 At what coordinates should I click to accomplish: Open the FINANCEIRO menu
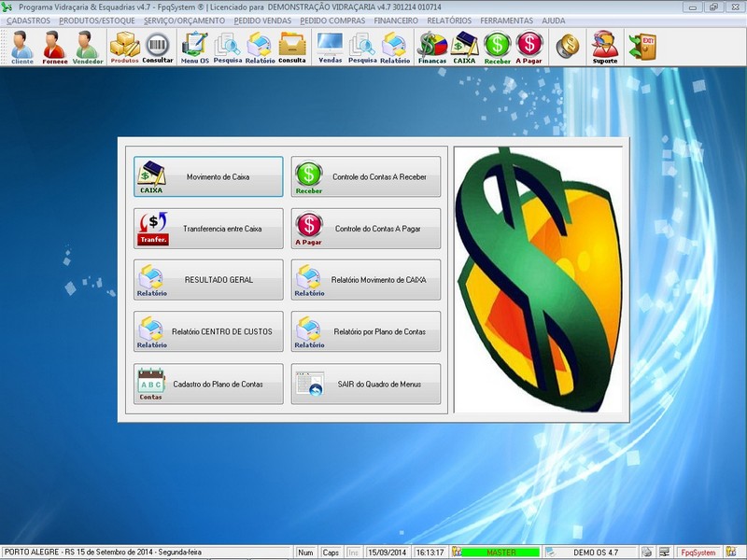pos(395,20)
